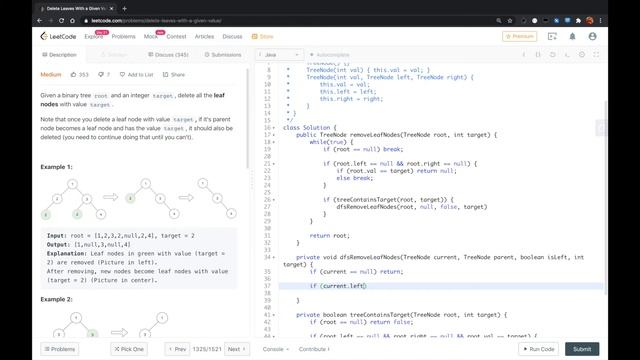Open the browser extensions puzzle icon
The height and width of the screenshot is (360, 640).
click(578, 20)
